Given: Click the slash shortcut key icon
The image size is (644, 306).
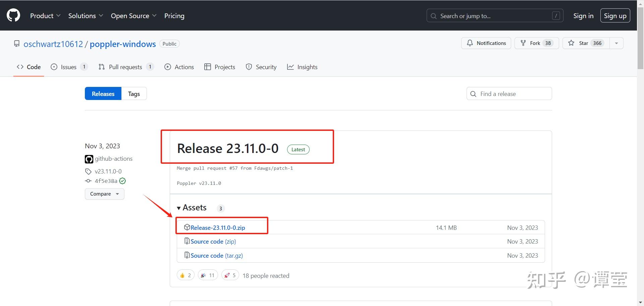Looking at the screenshot, I should (x=556, y=16).
